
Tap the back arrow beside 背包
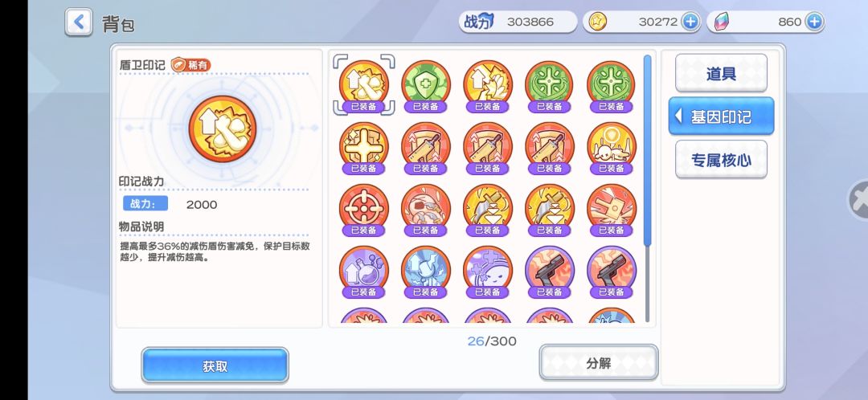(79, 22)
